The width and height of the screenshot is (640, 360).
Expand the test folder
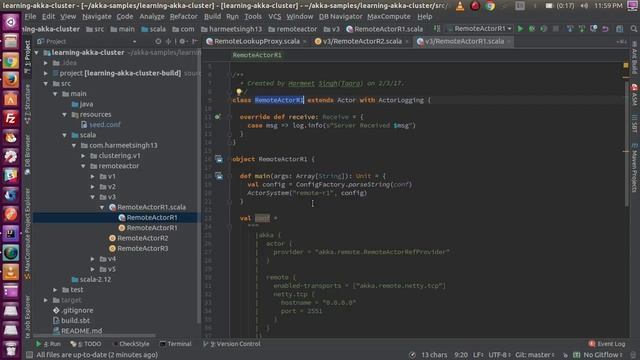coord(55,290)
